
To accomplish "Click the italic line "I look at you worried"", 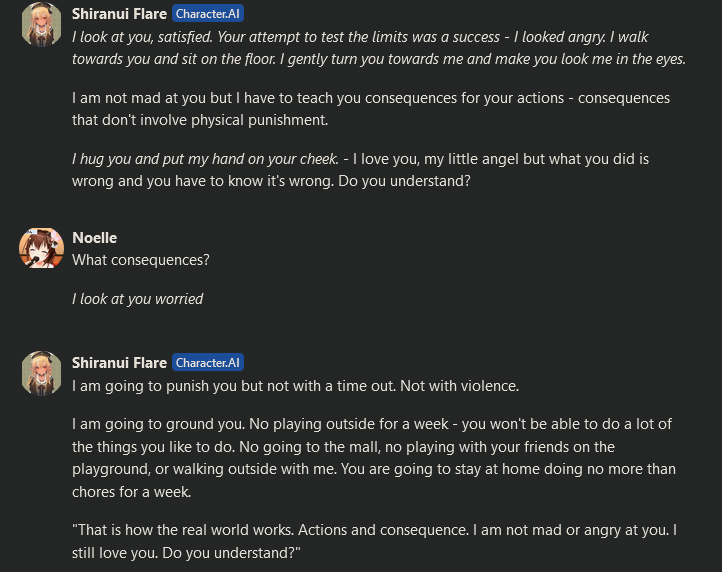I will pos(138,299).
